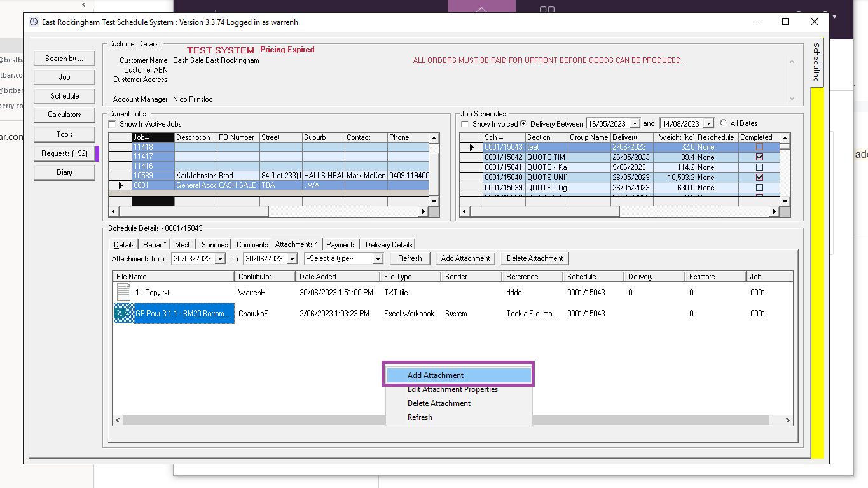
Task: Open the Requests (192) sidebar button
Action: tap(64, 153)
